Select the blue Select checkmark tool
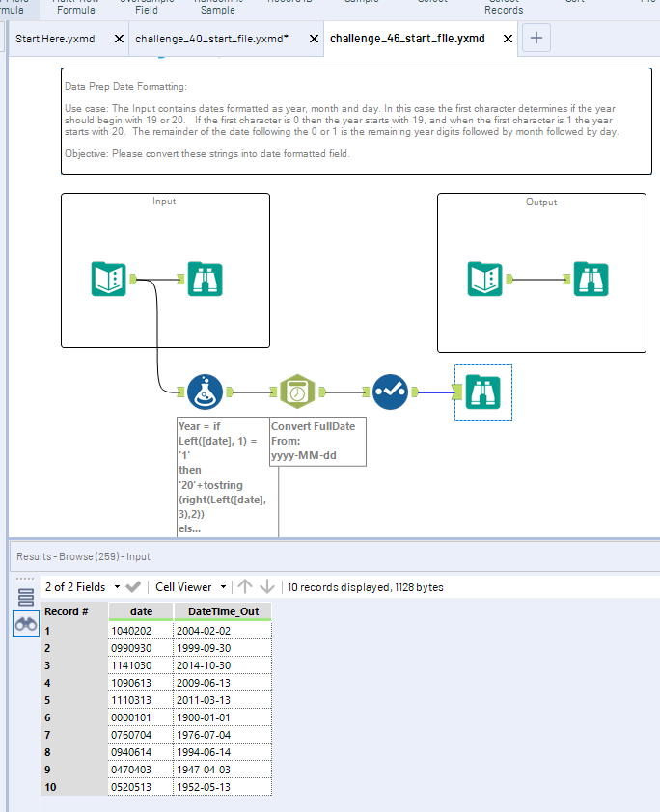Image resolution: width=660 pixels, height=812 pixels. tap(390, 392)
